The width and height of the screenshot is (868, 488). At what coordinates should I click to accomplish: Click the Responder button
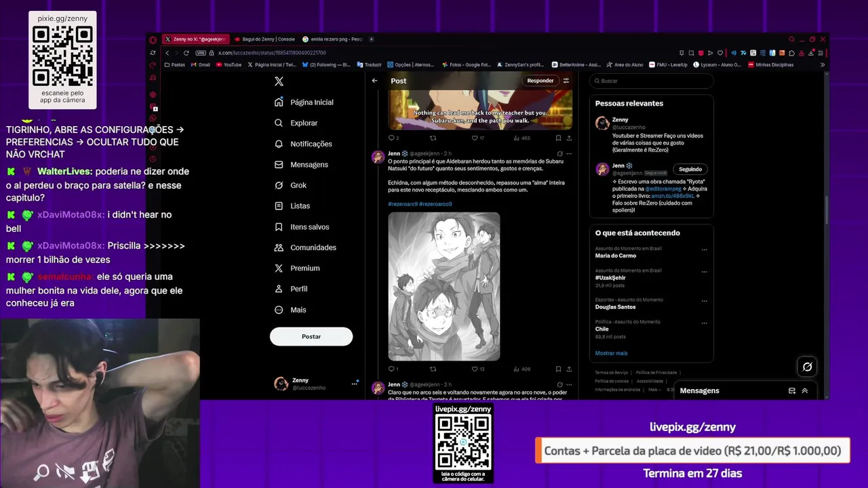tap(540, 81)
